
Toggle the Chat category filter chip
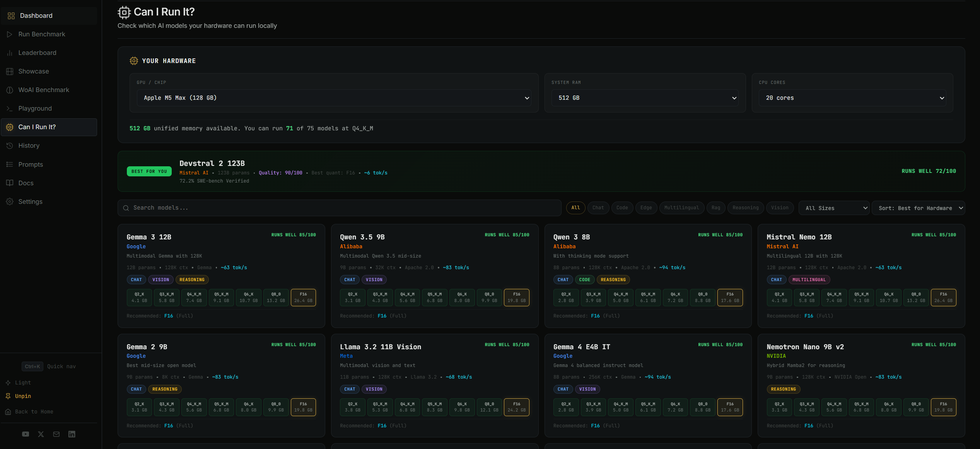point(598,208)
